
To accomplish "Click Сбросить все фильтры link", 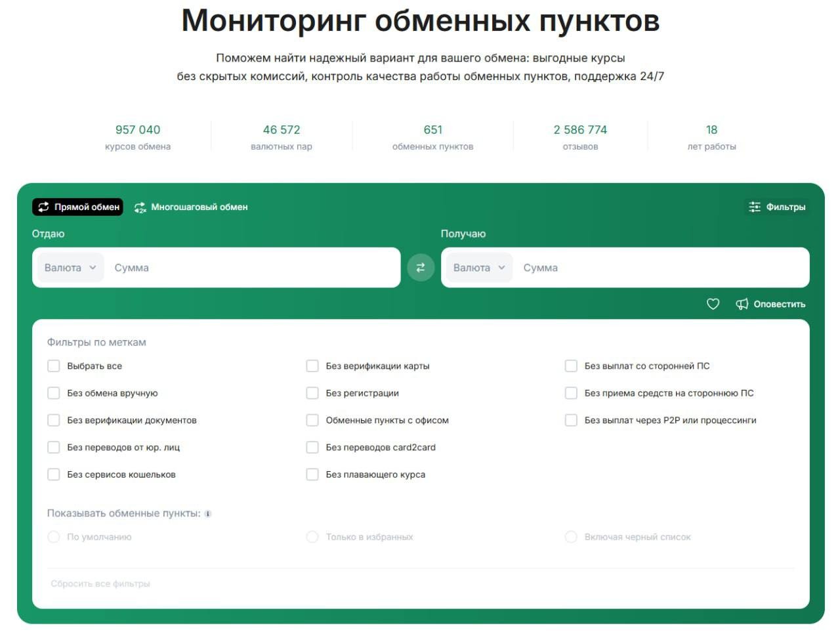I will click(100, 583).
